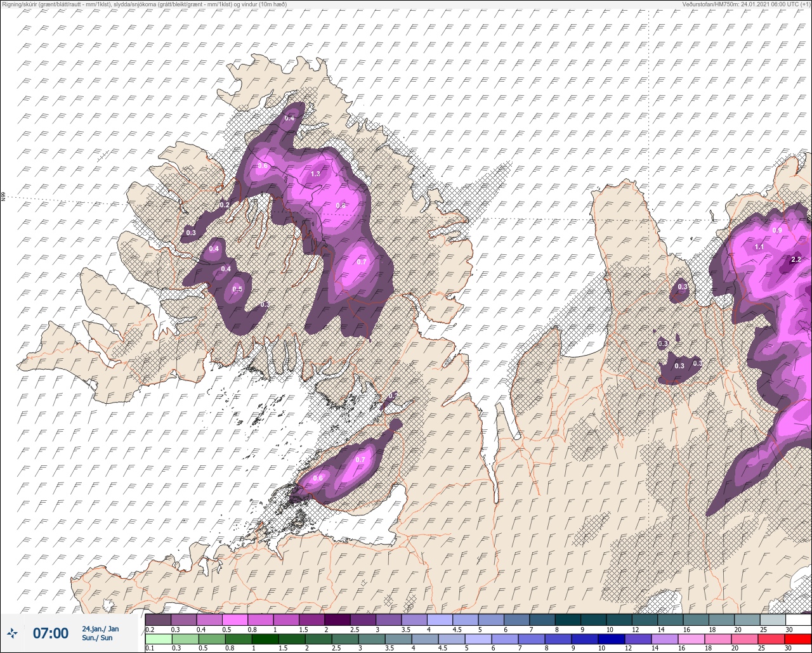Click the 2.2 precipitation value on map
The height and width of the screenshot is (653, 812).
(796, 260)
